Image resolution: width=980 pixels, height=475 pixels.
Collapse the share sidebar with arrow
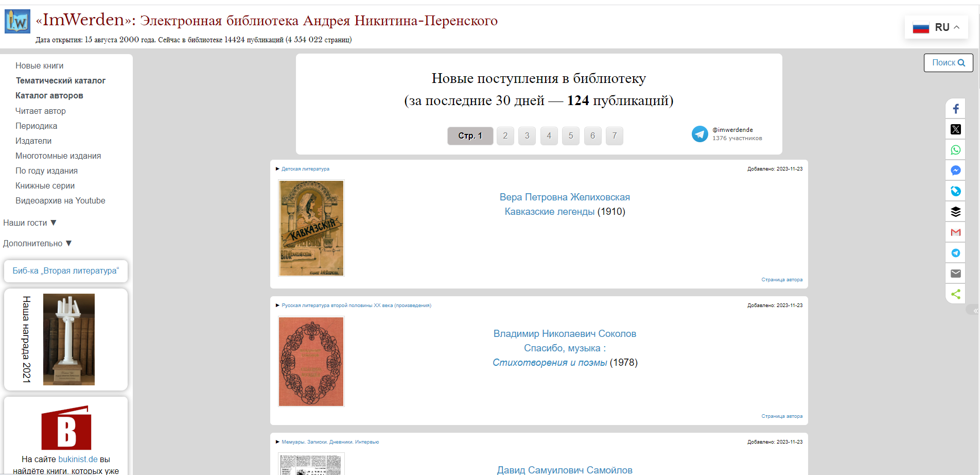[x=975, y=311]
